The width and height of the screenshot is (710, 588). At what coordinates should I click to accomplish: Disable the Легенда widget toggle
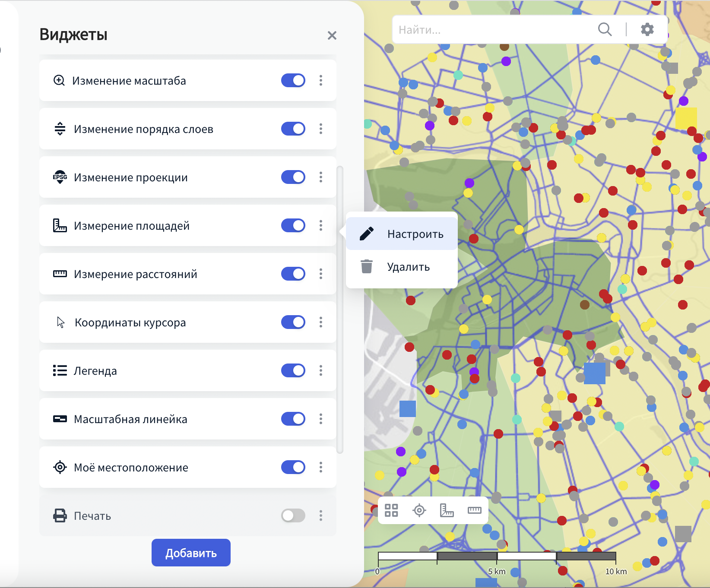(293, 370)
